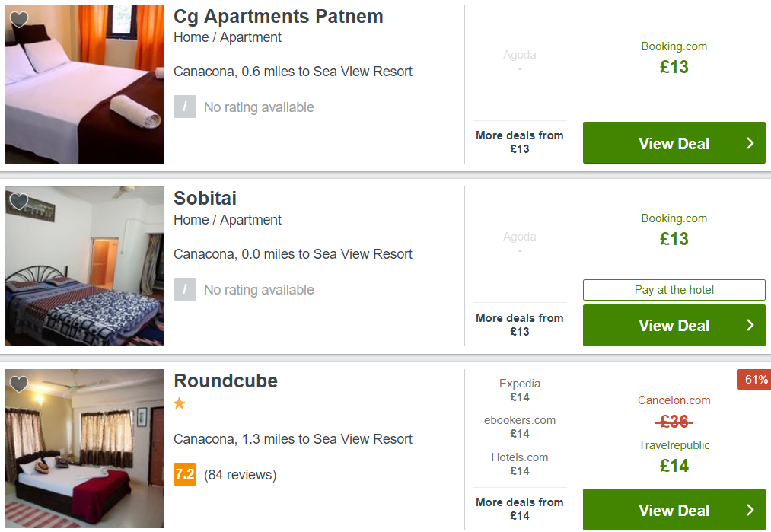
Task: Open the Sobitai hotel name link
Action: point(205,199)
